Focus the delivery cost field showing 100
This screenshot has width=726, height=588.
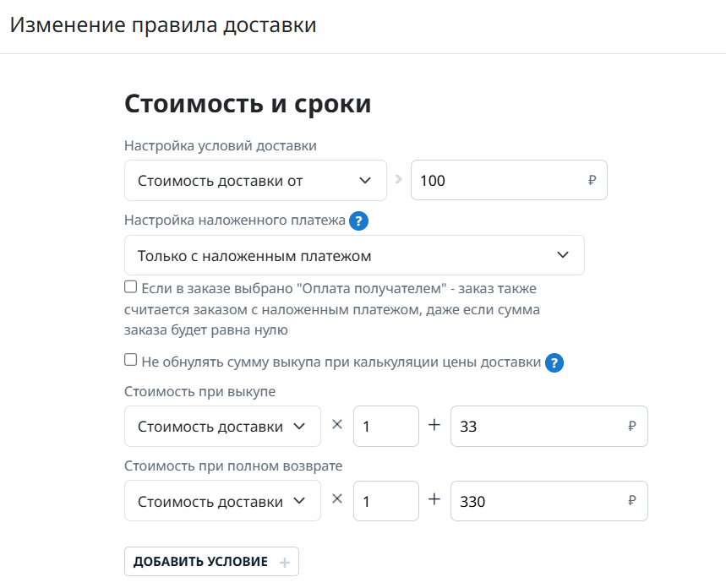pos(497,181)
